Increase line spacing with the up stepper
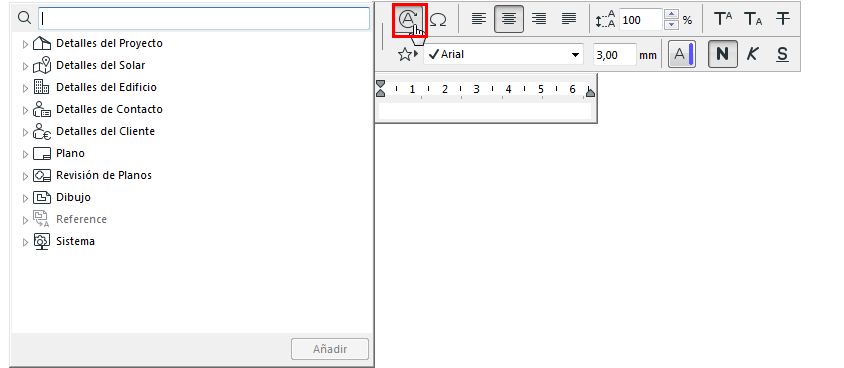 pos(671,15)
